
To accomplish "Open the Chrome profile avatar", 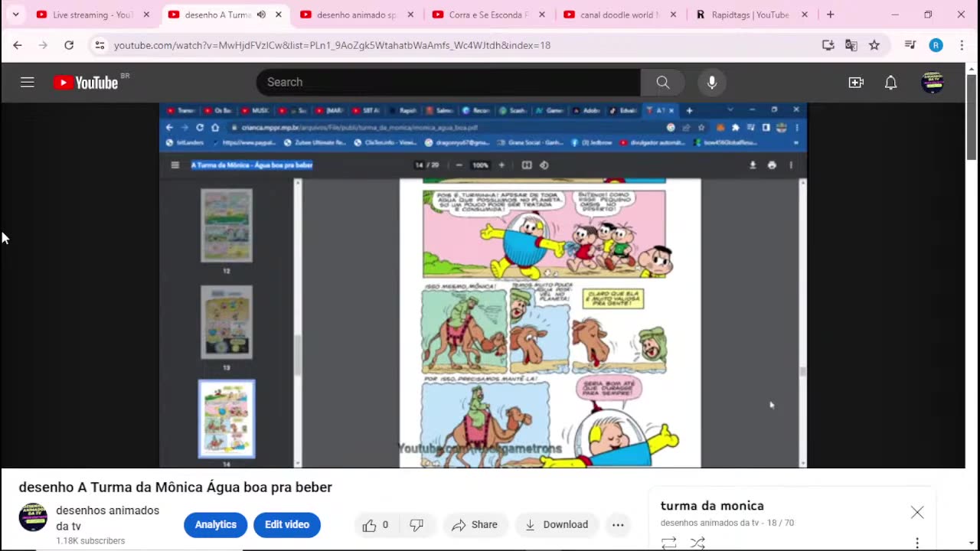I will coord(936,45).
